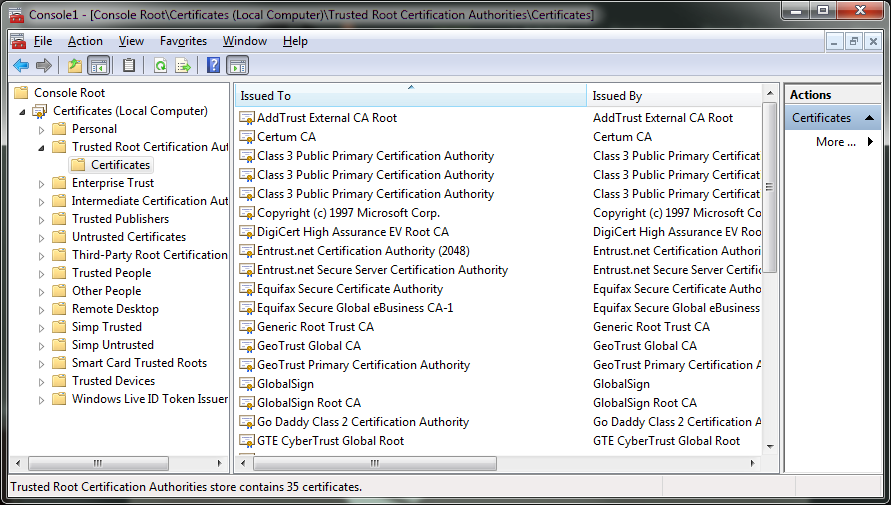Select GeoTrust Primary Certification Authority row
Screen dimensions: 891x505
coord(364,365)
